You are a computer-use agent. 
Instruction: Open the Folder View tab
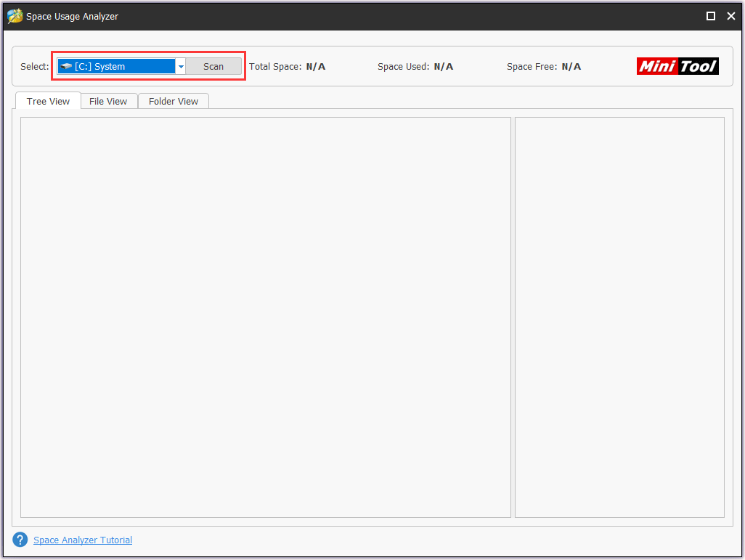(174, 101)
